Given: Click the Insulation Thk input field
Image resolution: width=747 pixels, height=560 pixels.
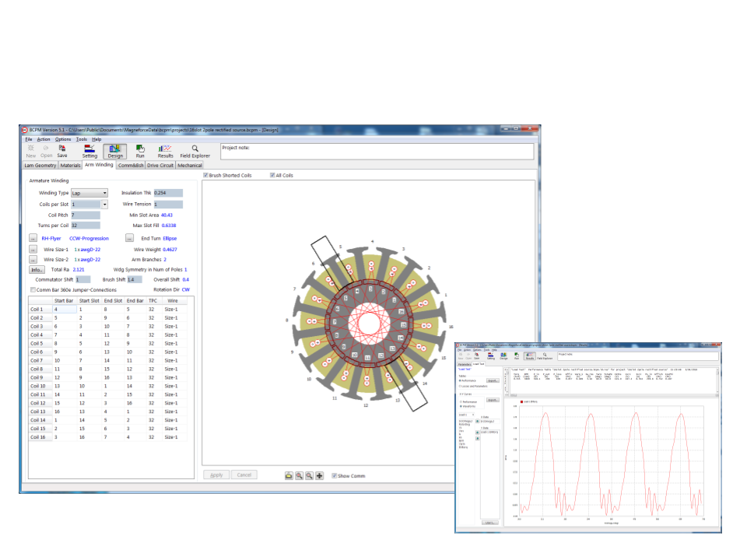Looking at the screenshot, I should [x=168, y=193].
